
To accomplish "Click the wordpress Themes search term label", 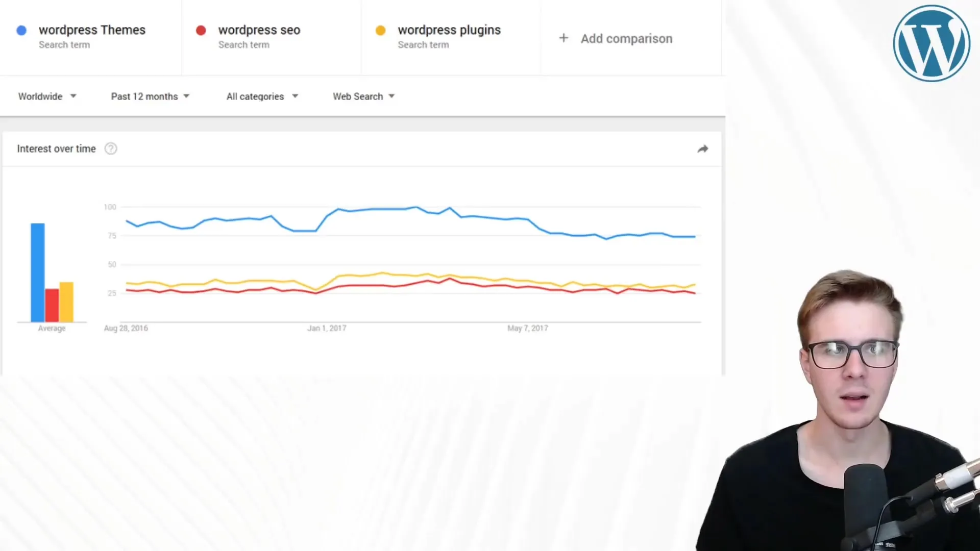I will pos(91,30).
